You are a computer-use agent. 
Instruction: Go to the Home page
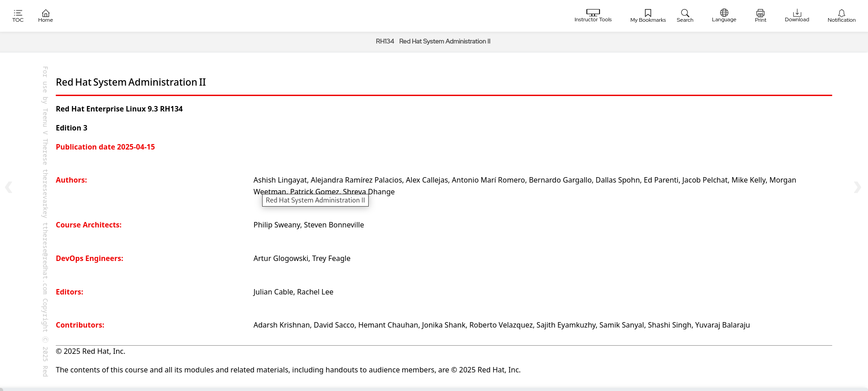click(45, 16)
